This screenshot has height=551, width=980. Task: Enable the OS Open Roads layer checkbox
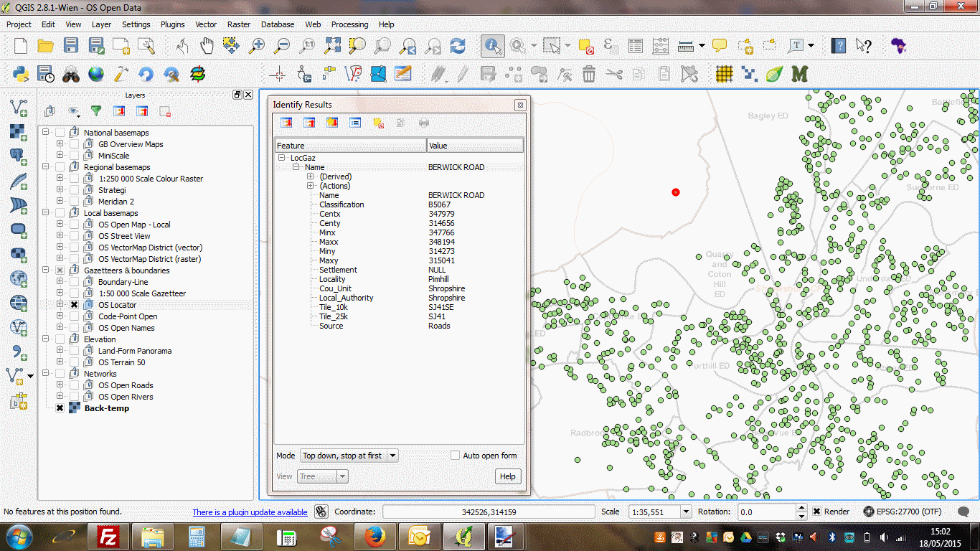74,385
